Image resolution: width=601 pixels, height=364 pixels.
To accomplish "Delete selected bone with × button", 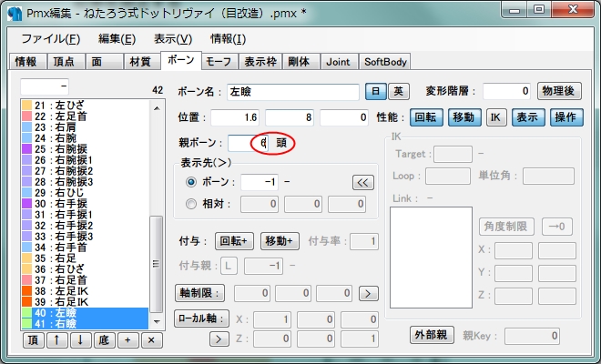I will tap(151, 340).
